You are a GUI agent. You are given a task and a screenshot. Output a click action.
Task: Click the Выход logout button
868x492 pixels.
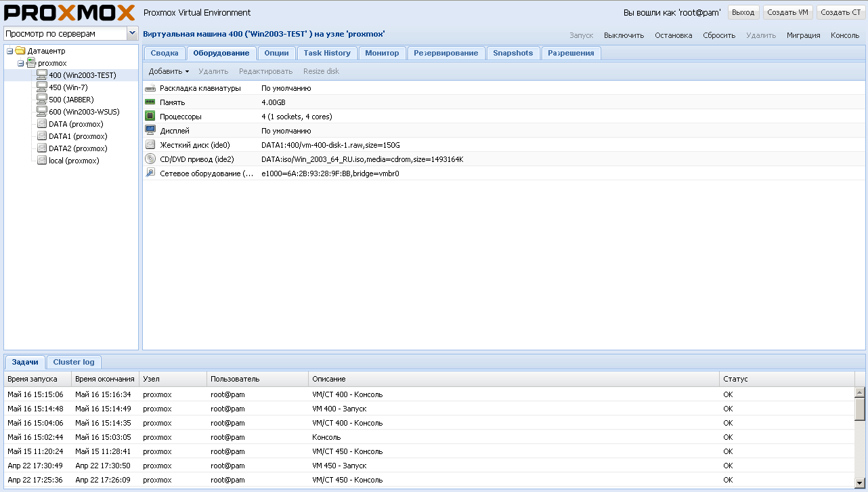743,12
